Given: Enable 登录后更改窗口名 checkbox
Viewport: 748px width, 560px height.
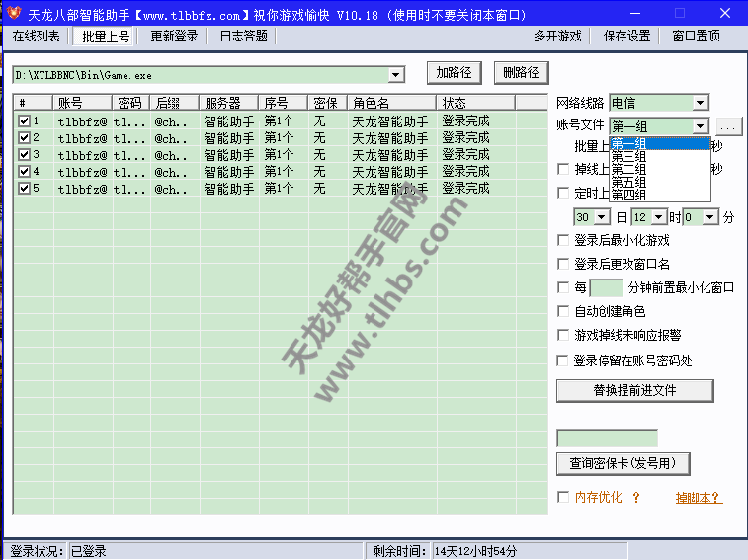Looking at the screenshot, I should [563, 264].
